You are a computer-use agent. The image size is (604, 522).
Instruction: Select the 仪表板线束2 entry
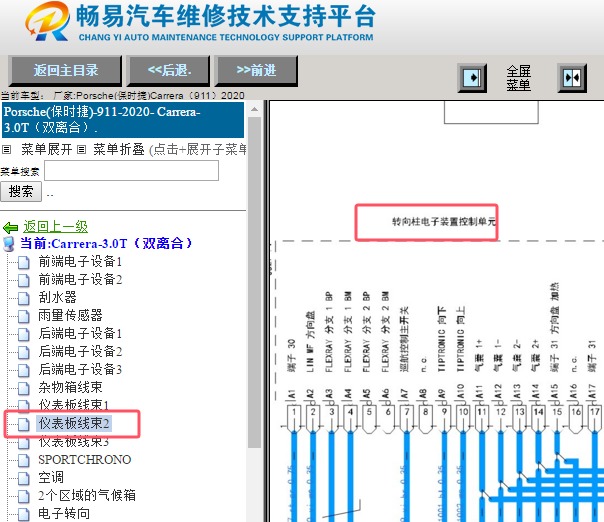pos(74,423)
